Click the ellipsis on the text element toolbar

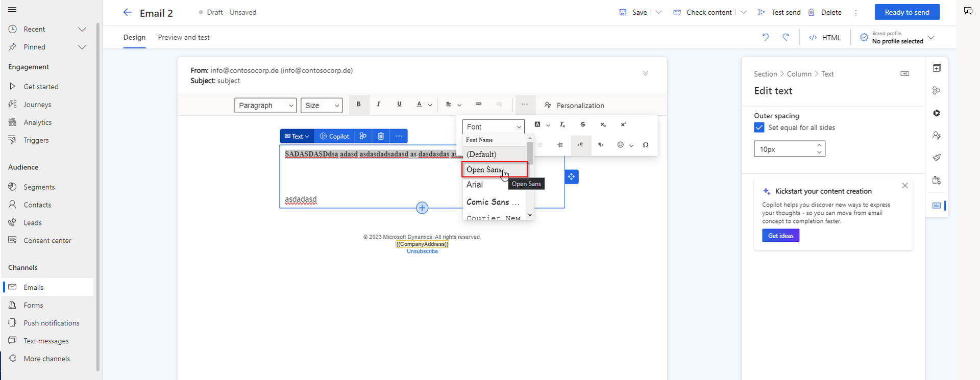[x=399, y=136]
